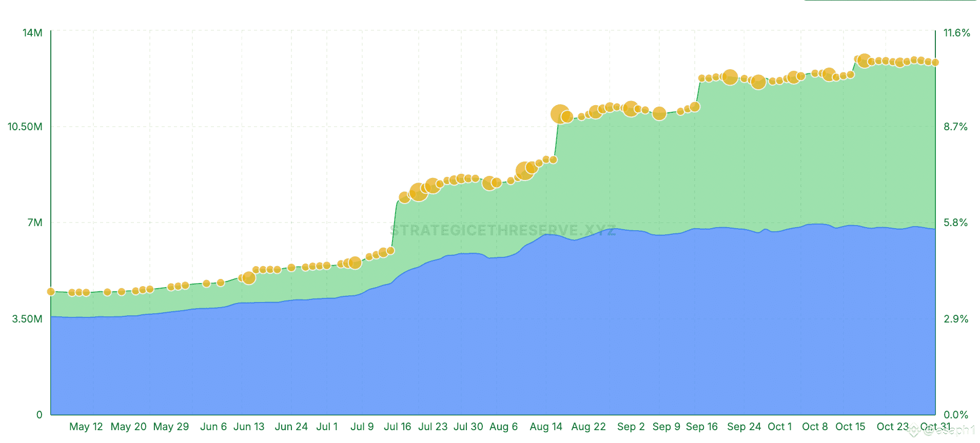Click the largest yellow bubble near Aug 14
The height and width of the screenshot is (443, 980).
pos(560,114)
